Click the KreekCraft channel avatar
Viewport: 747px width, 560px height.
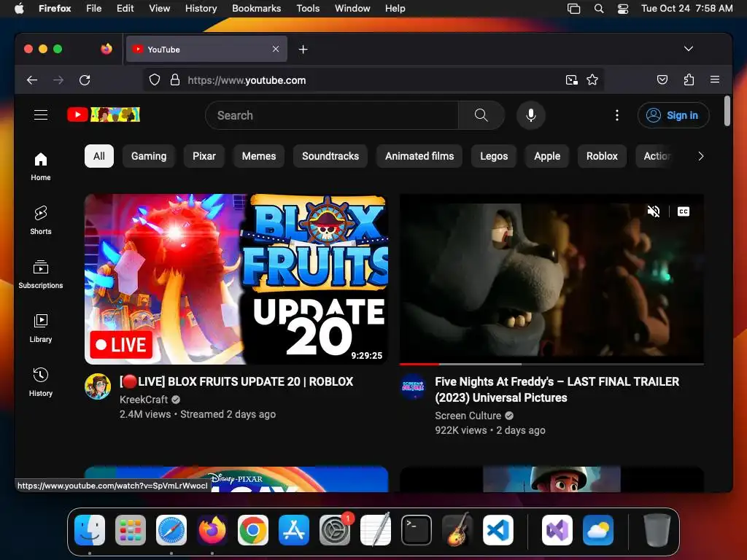pos(98,386)
